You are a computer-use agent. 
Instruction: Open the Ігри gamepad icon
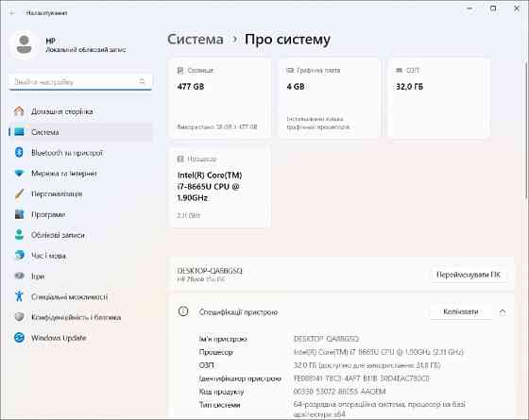click(19, 276)
